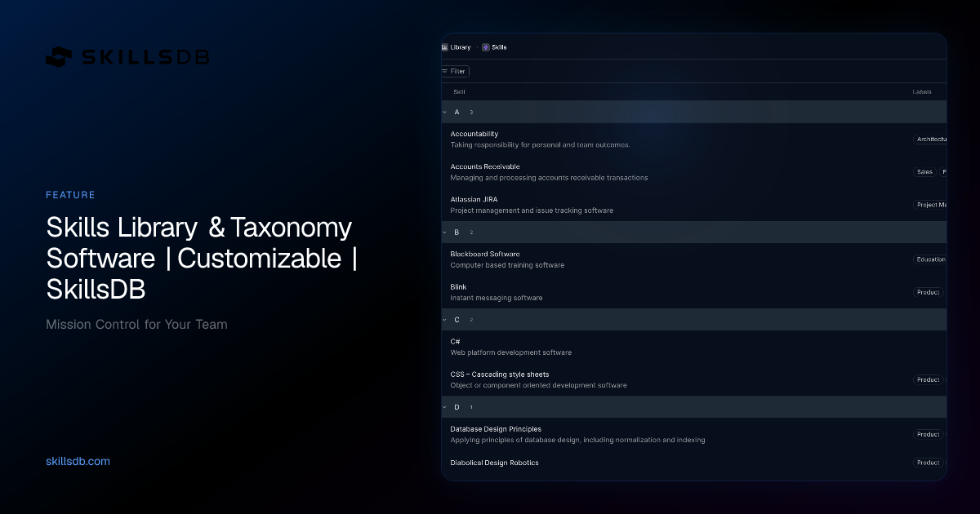Click the skillsdb.com link
The height and width of the screenshot is (514, 980).
78,461
